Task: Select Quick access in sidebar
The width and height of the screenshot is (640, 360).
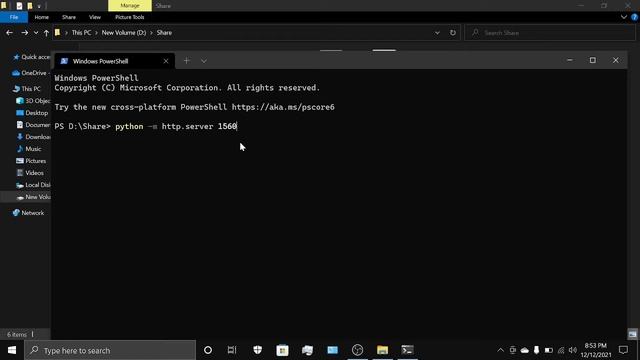Action: [x=31, y=57]
